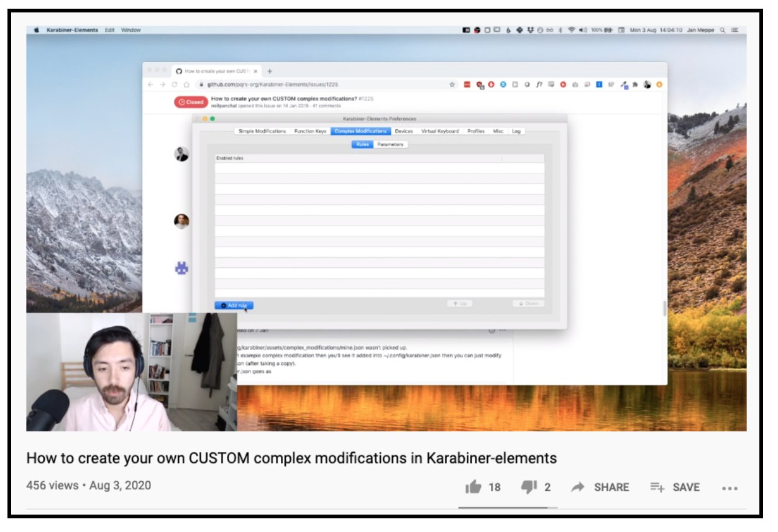Click the f? extension icon in Chrome

(539, 85)
